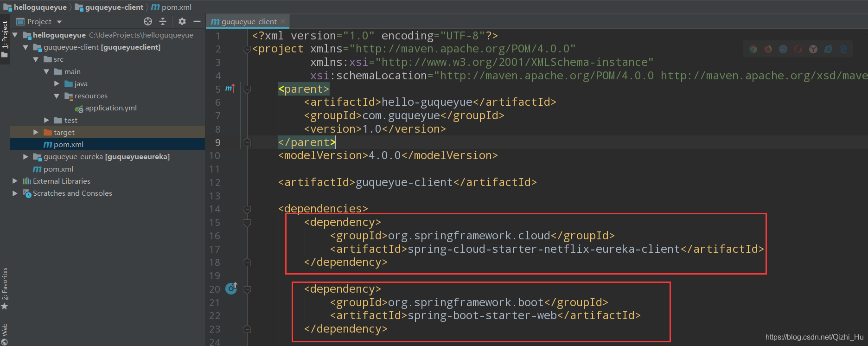Open pom.xml in Safari browser
This screenshot has width=868, height=346.
(783, 49)
